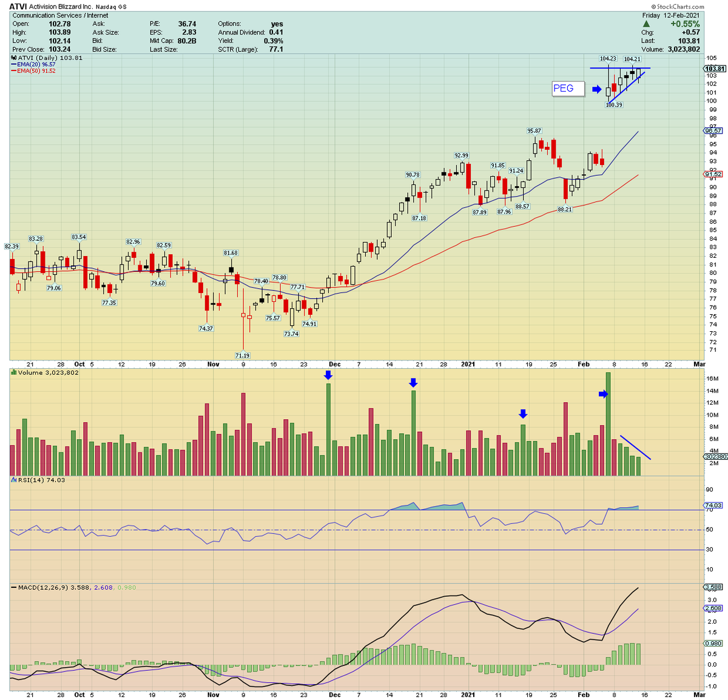
Task: Click the 104.23 high price label
Action: pyautogui.click(x=608, y=58)
